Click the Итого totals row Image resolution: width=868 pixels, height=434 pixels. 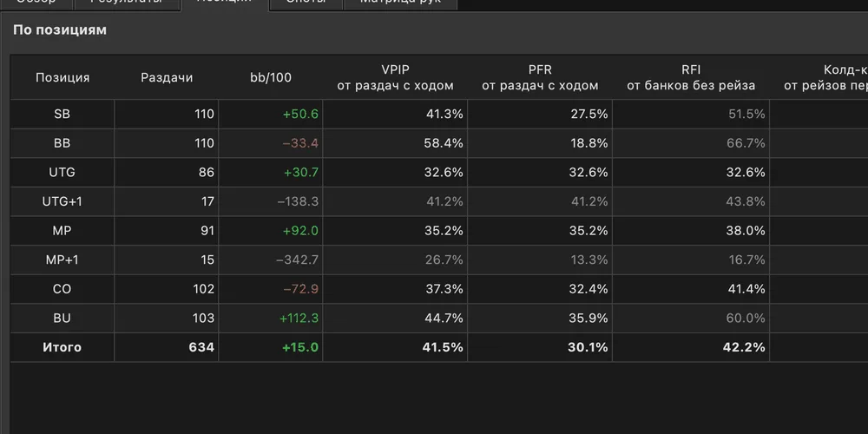tap(439, 348)
